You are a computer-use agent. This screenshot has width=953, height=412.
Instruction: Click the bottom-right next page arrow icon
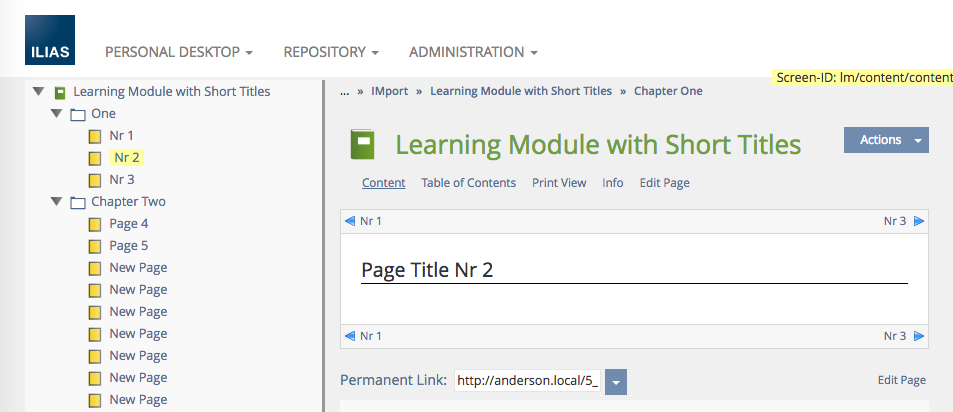(918, 336)
